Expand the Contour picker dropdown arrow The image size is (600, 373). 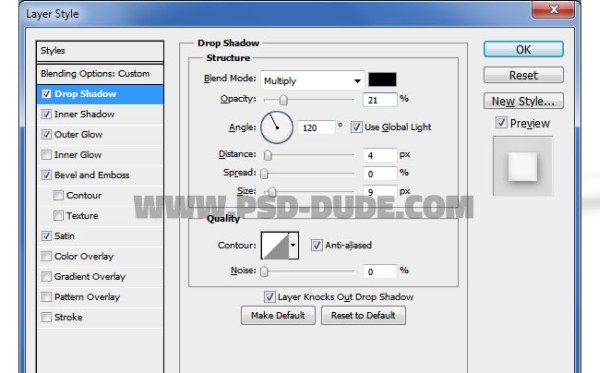293,245
